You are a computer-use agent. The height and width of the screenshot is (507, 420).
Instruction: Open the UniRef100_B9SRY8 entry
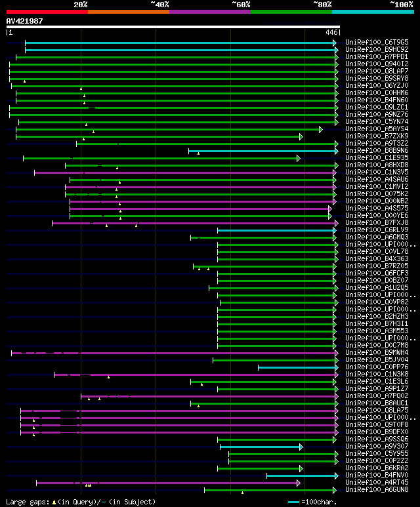pyautogui.click(x=377, y=78)
